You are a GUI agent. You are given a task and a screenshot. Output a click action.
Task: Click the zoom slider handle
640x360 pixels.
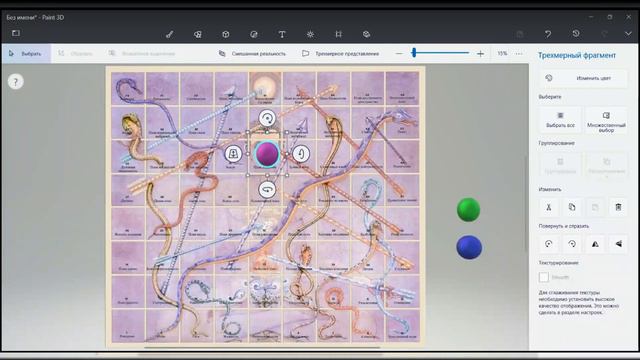coord(414,53)
